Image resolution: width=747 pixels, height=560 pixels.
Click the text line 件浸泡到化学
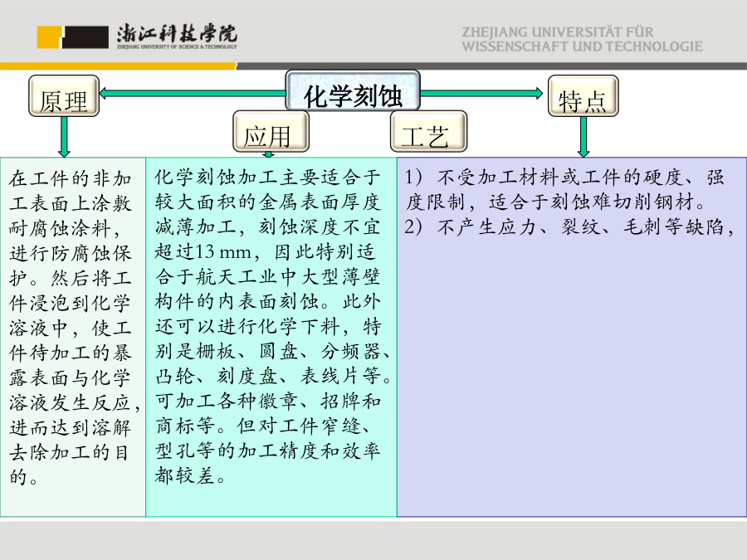(x=70, y=303)
